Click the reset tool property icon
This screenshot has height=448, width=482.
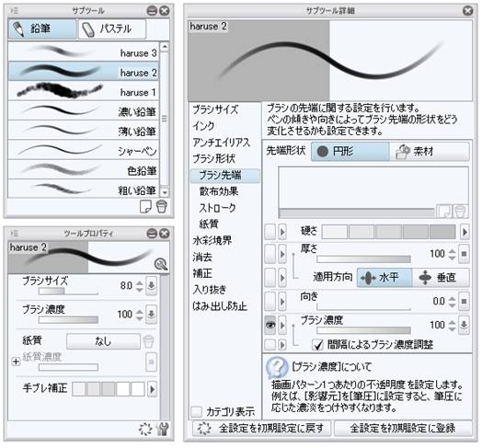(x=145, y=429)
